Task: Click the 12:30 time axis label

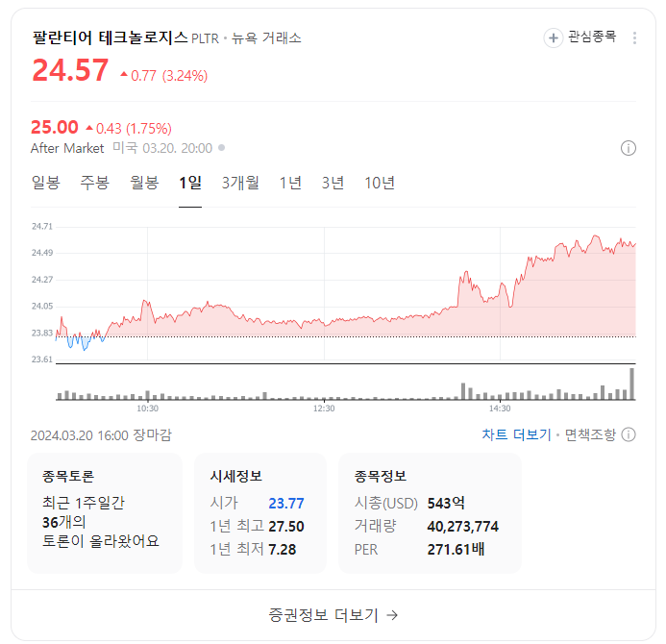Action: pyautogui.click(x=324, y=409)
